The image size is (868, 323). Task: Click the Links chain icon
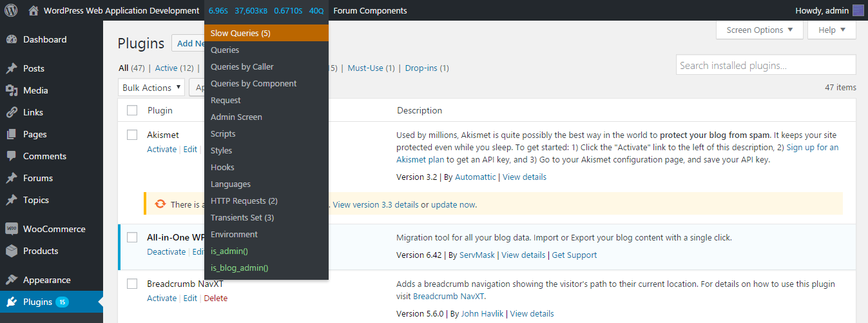point(12,112)
